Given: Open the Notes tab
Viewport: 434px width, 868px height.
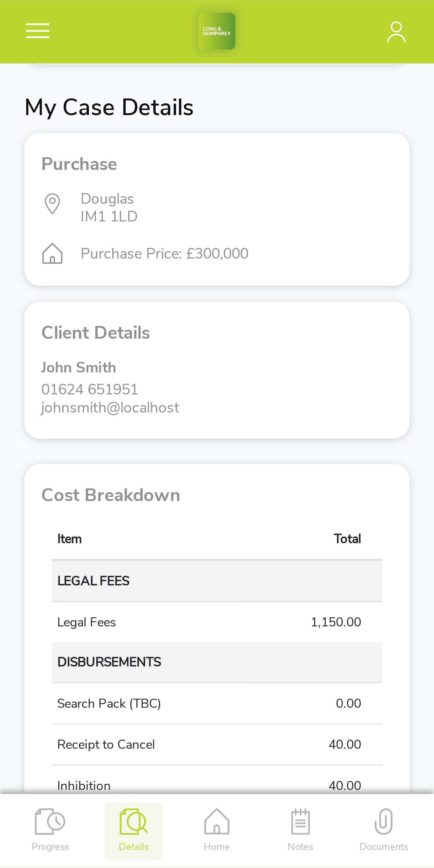Looking at the screenshot, I should coord(300,830).
